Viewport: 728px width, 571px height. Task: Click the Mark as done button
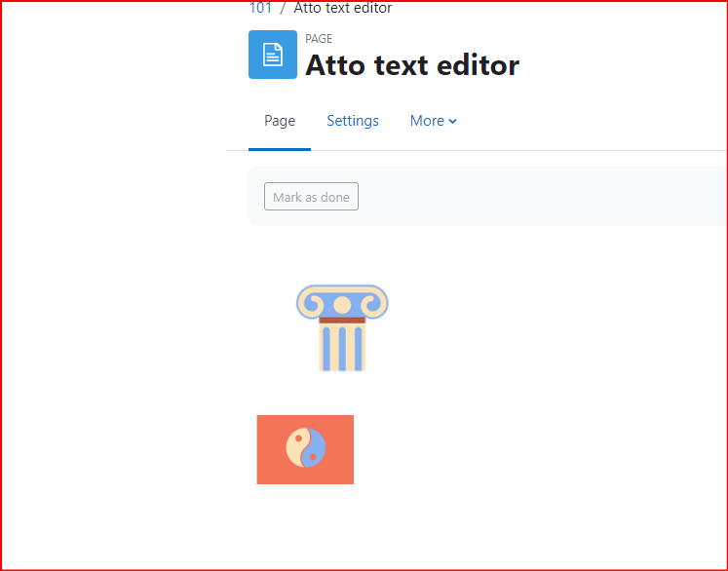coord(311,197)
